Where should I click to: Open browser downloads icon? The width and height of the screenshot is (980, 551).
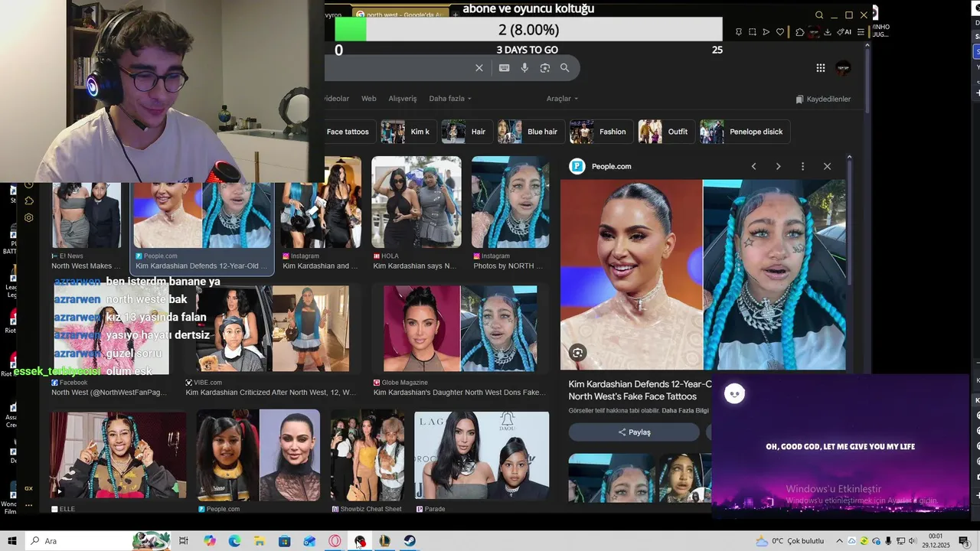tap(828, 32)
